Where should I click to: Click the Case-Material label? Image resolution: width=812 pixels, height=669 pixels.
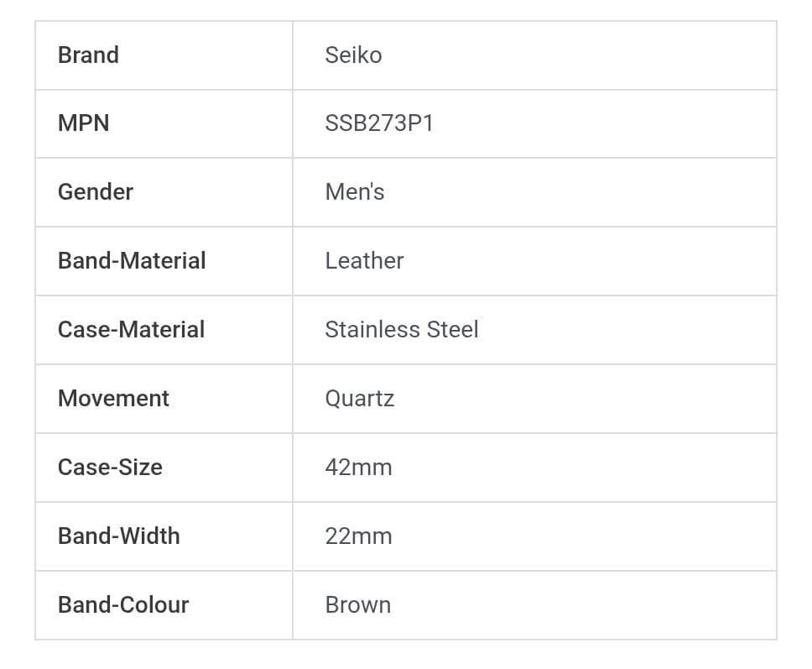tap(131, 330)
